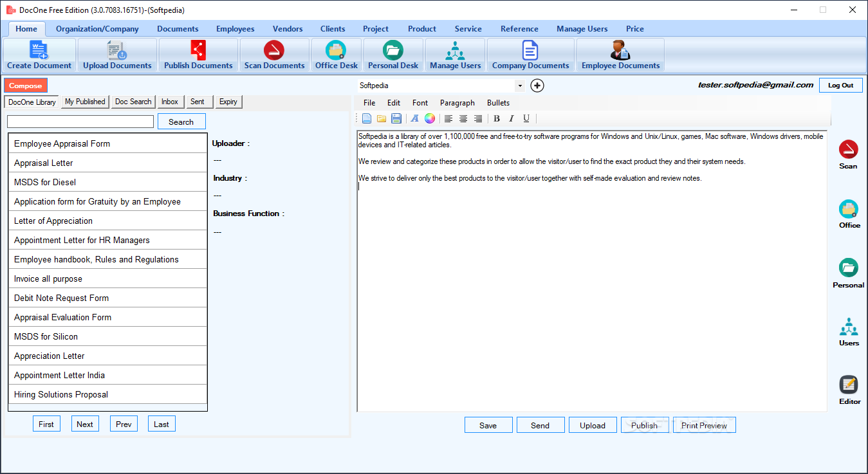
Task: Toggle italic formatting
Action: click(x=512, y=118)
